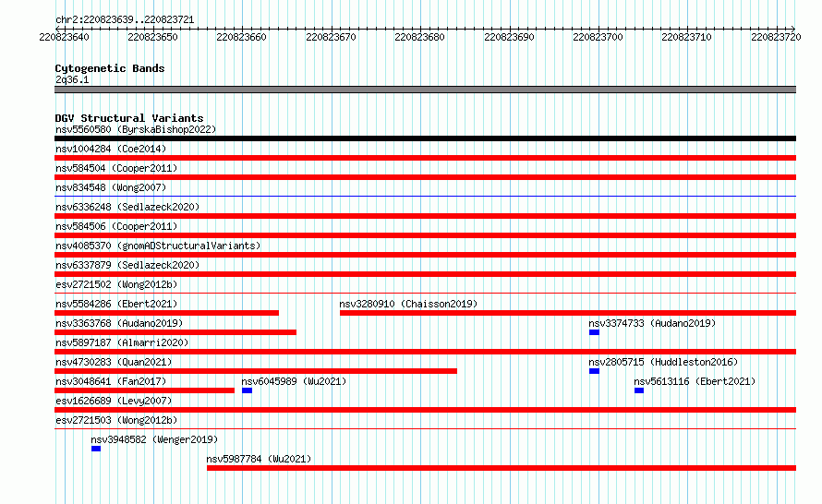Click ruler position 220823660
The image size is (822, 504).
(241, 37)
